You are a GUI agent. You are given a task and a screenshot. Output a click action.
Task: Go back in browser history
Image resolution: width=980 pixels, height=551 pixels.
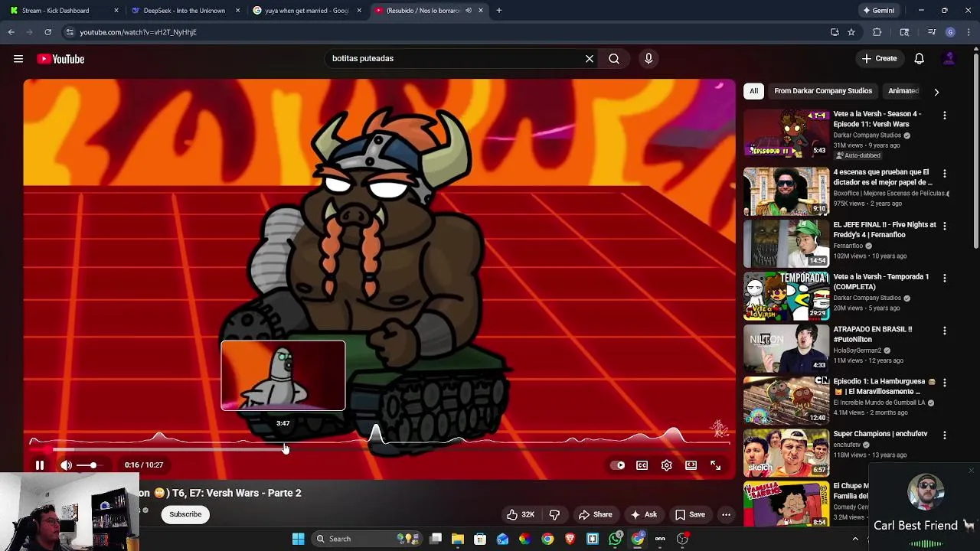[x=11, y=32]
